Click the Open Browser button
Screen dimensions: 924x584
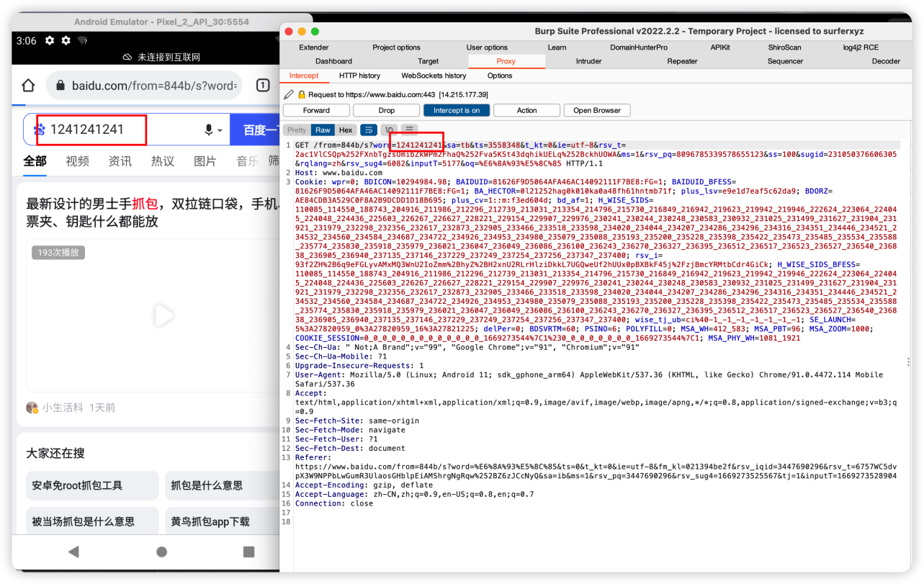coord(597,110)
